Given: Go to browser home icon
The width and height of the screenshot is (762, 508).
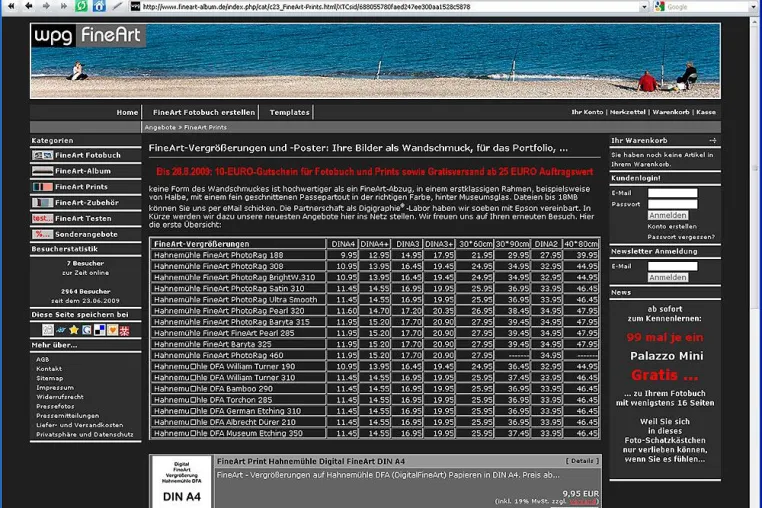Looking at the screenshot, I should tap(99, 6).
